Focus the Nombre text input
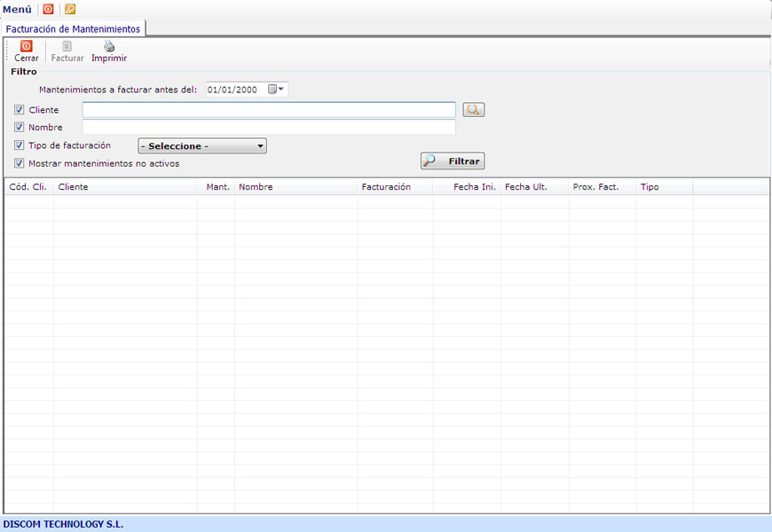 click(x=269, y=127)
